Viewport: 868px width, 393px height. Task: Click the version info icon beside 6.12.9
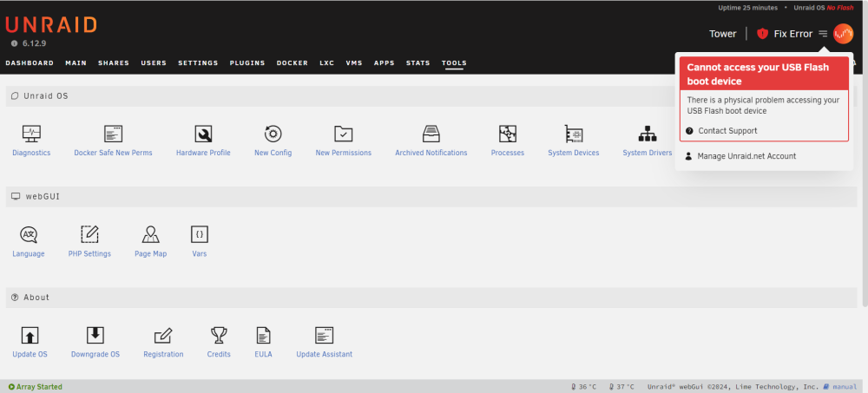[15, 43]
